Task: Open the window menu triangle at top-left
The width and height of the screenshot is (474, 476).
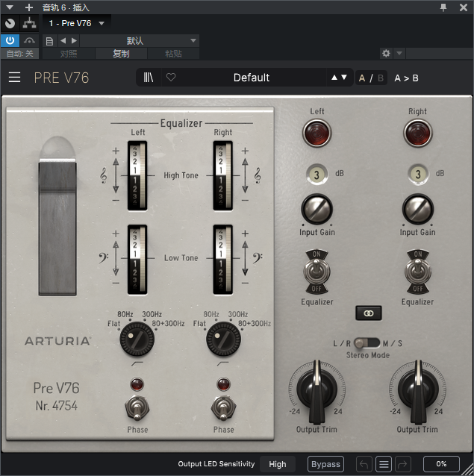Action: tap(10, 7)
